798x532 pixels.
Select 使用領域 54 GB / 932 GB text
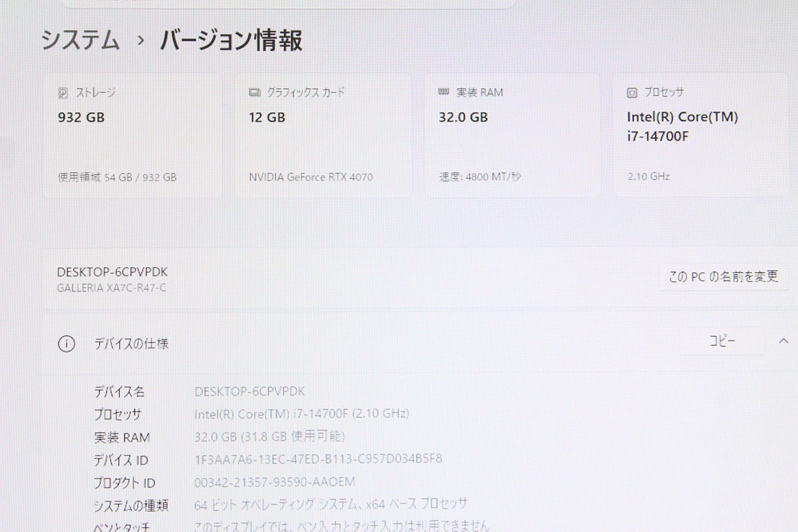pyautogui.click(x=117, y=178)
